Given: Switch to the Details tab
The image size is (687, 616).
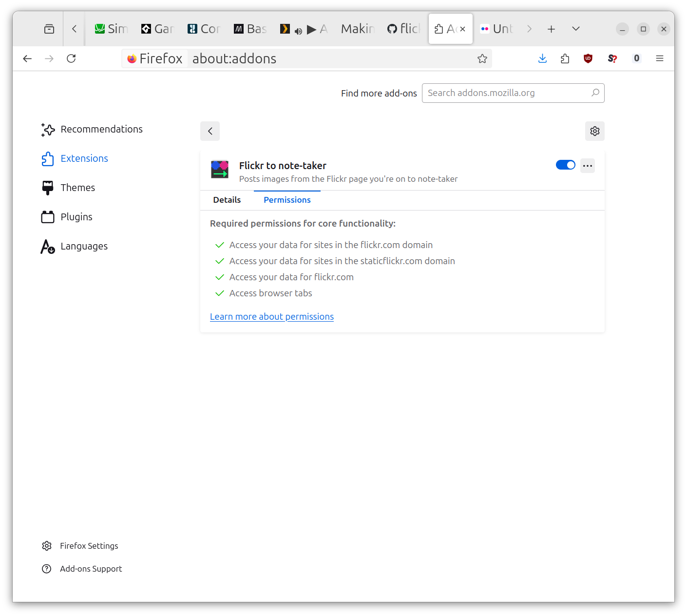Looking at the screenshot, I should point(227,200).
